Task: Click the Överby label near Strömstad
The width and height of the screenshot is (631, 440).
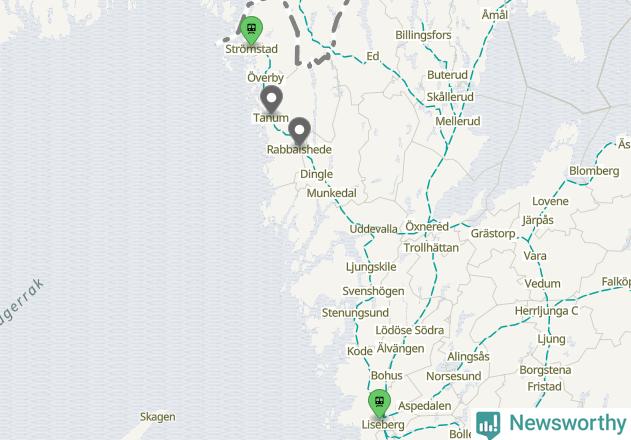Action: [265, 77]
